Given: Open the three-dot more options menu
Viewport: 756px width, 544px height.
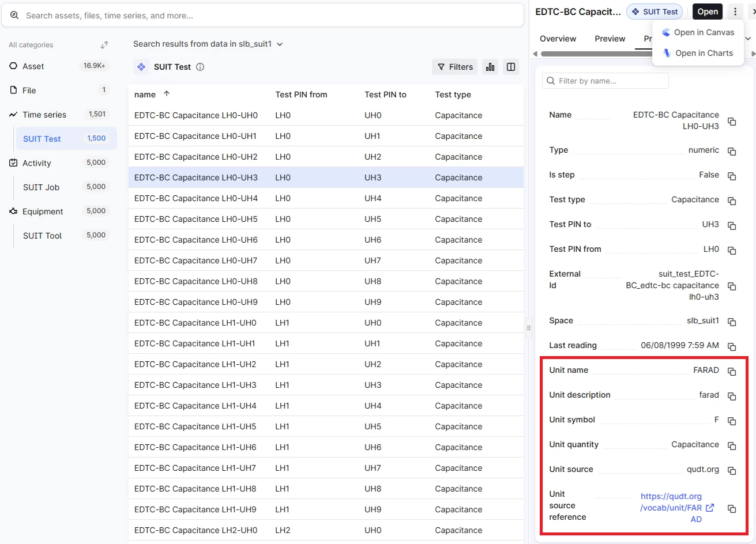Looking at the screenshot, I should 735,12.
